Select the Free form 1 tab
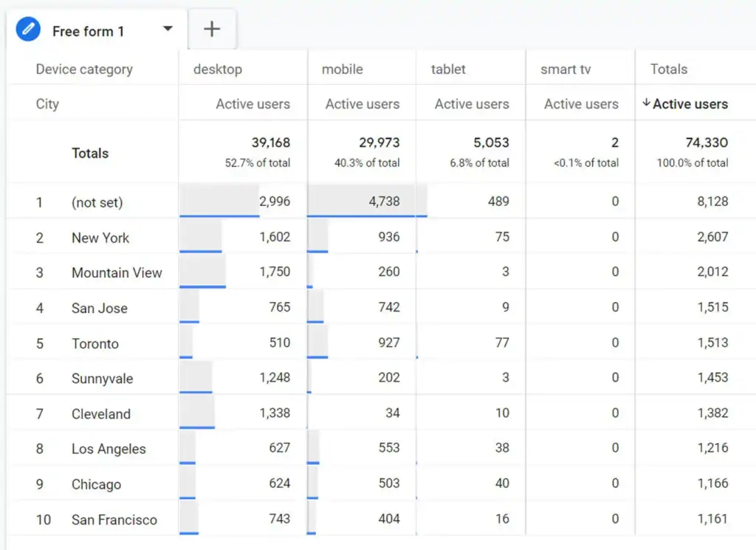Image resolution: width=756 pixels, height=550 pixels. point(89,31)
